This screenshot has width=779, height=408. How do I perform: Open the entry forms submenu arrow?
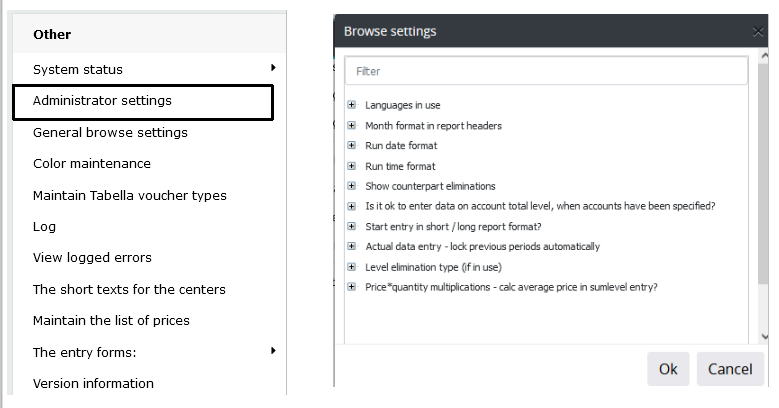click(273, 351)
